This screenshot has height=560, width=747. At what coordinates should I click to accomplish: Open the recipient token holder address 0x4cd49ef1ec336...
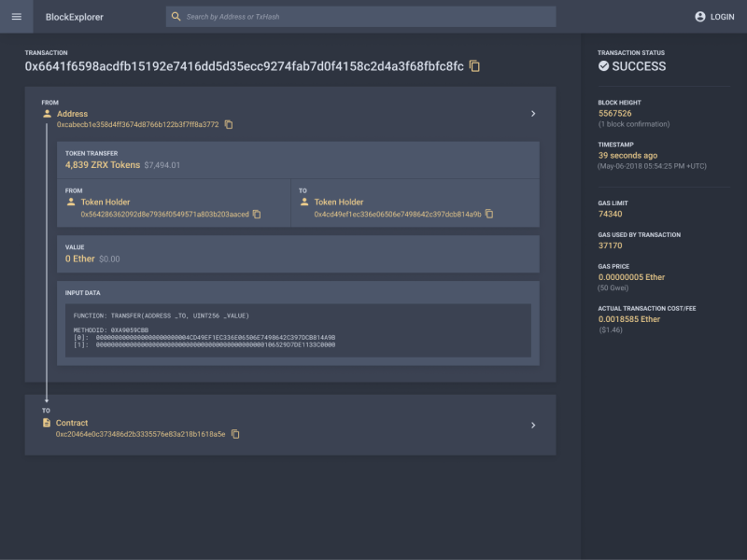(398, 215)
